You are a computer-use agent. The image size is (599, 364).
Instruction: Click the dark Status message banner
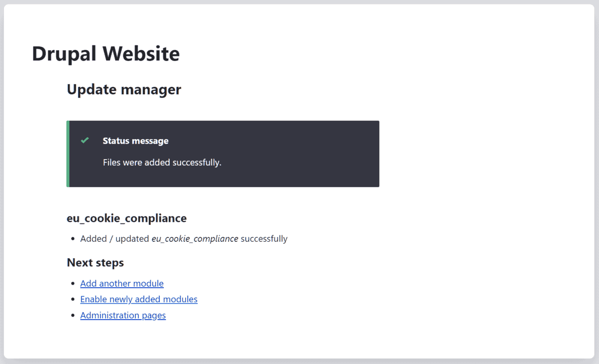click(x=223, y=154)
